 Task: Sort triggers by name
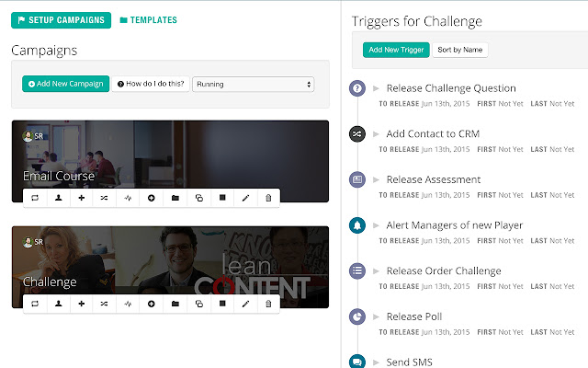pos(460,50)
